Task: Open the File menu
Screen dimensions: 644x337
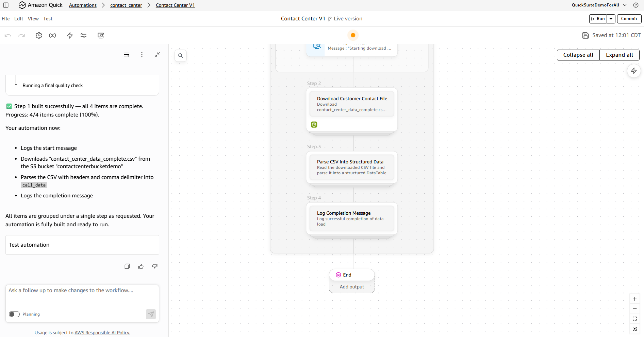Action: pyautogui.click(x=6, y=19)
